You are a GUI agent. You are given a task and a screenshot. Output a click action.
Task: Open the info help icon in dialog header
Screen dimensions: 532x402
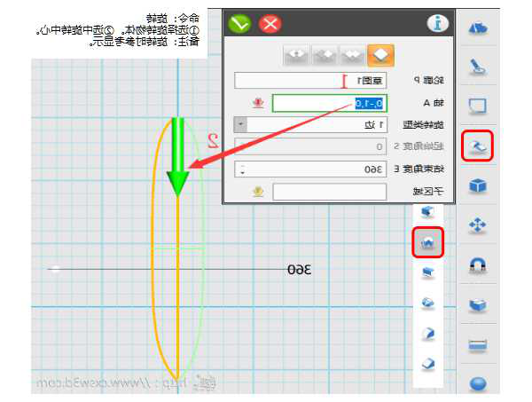(x=438, y=23)
